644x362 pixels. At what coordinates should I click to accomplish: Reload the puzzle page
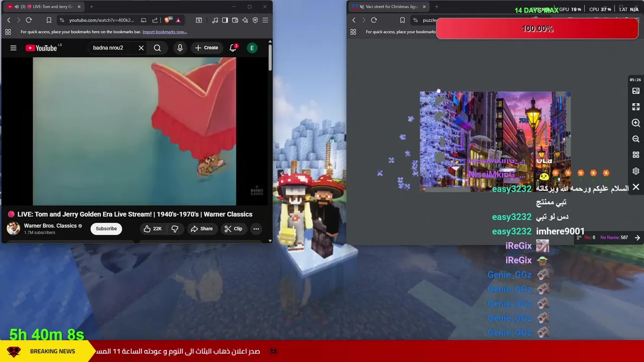pos(374,20)
